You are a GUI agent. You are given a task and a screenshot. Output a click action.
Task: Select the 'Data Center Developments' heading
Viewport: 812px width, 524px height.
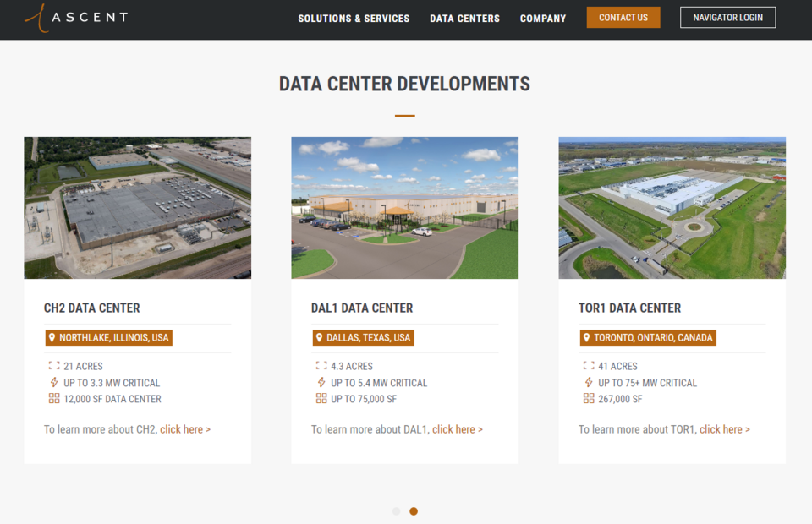coord(404,84)
